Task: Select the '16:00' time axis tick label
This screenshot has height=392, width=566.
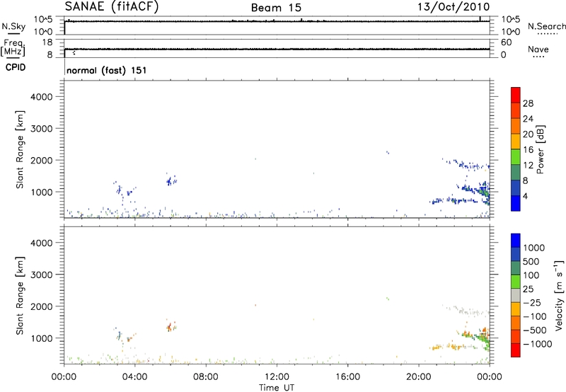Action: (x=347, y=377)
